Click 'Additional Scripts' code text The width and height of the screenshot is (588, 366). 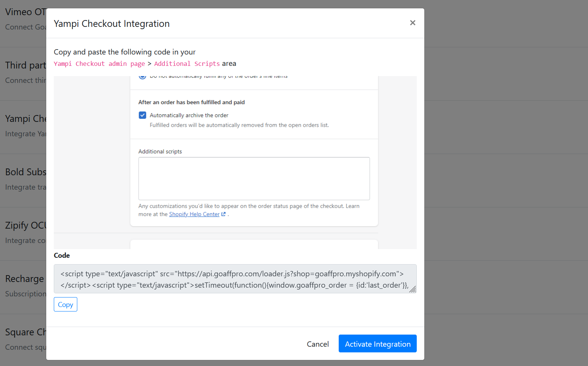[187, 64]
